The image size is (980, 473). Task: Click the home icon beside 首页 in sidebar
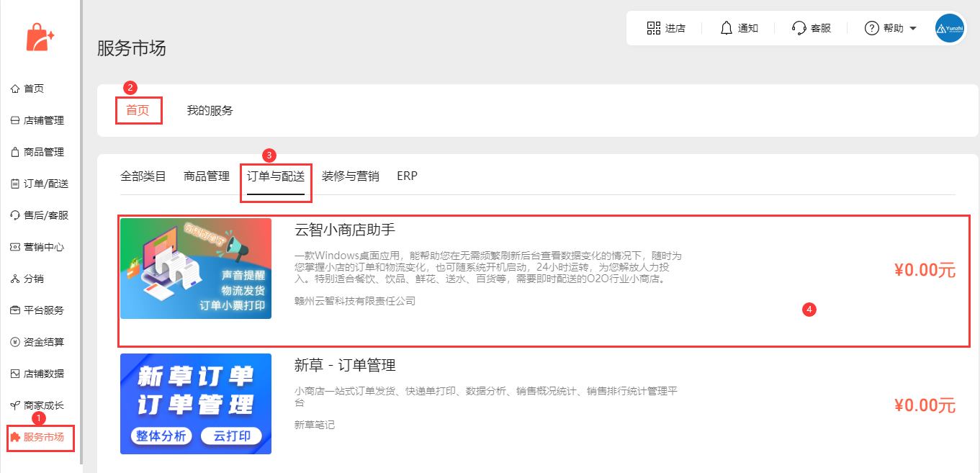point(15,89)
